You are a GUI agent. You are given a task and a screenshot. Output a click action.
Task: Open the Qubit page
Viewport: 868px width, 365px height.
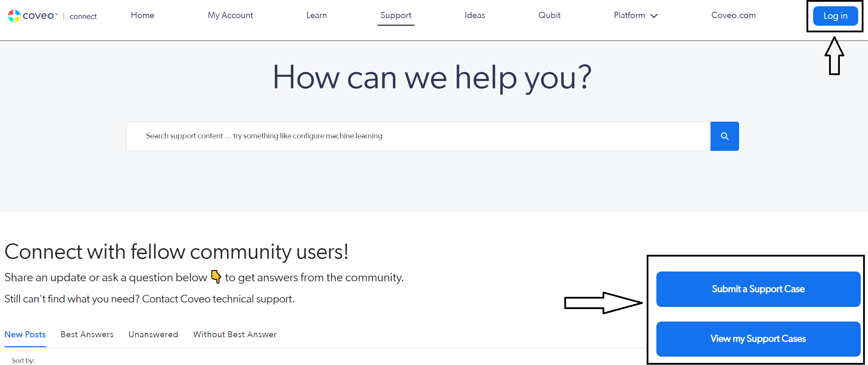(549, 15)
